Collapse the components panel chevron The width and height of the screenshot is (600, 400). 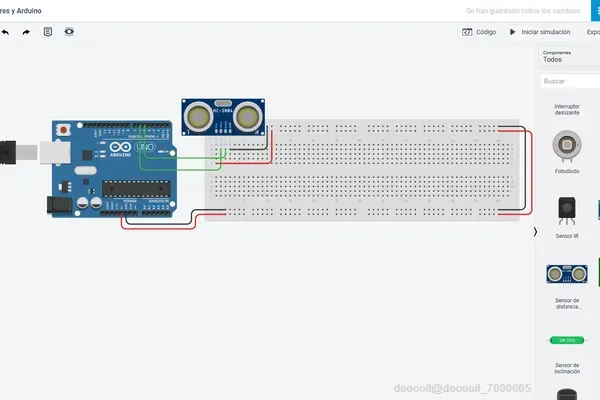point(535,232)
